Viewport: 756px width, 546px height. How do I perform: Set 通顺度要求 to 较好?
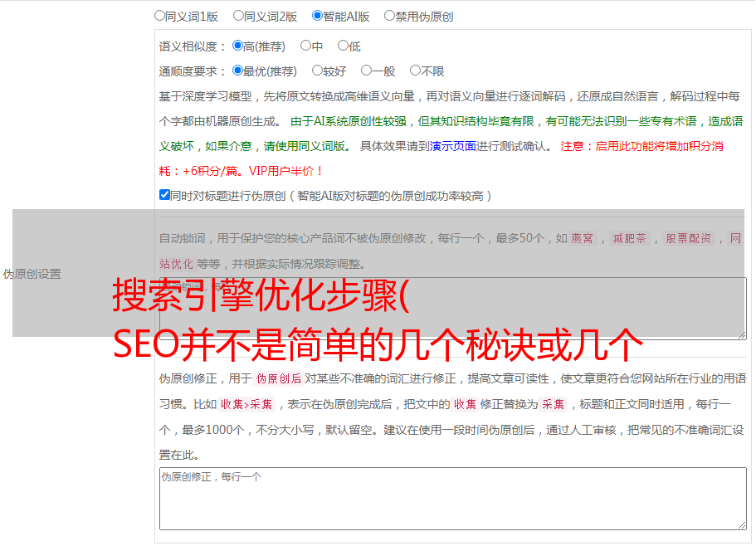[x=317, y=71]
